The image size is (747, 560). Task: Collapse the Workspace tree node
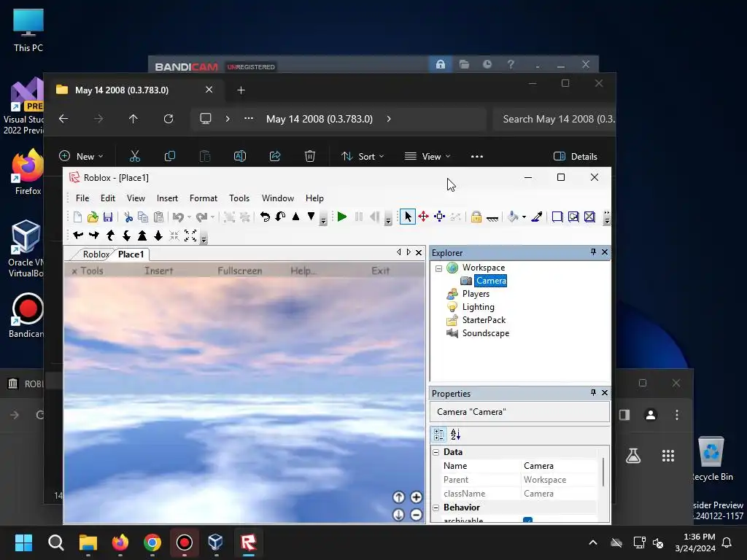(438, 268)
